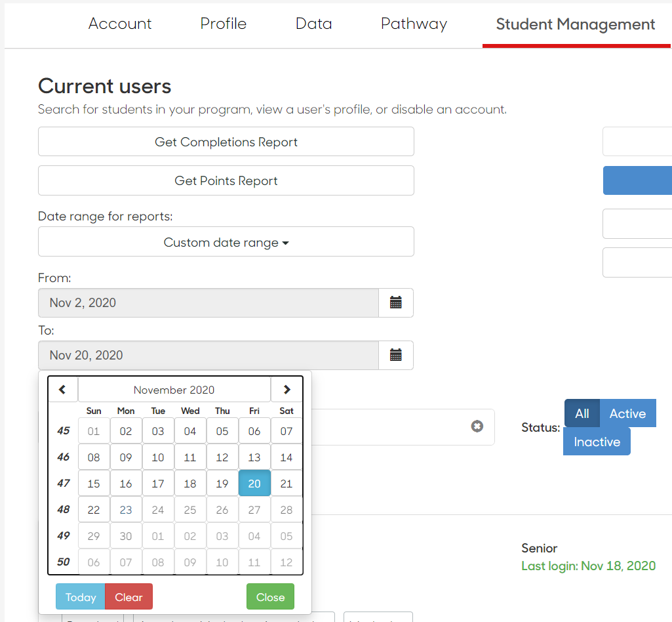Clear the search field with the x icon

pos(477,426)
